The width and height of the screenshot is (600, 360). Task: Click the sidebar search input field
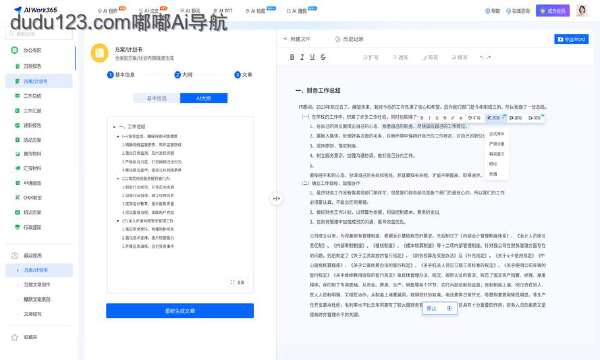coord(39,34)
